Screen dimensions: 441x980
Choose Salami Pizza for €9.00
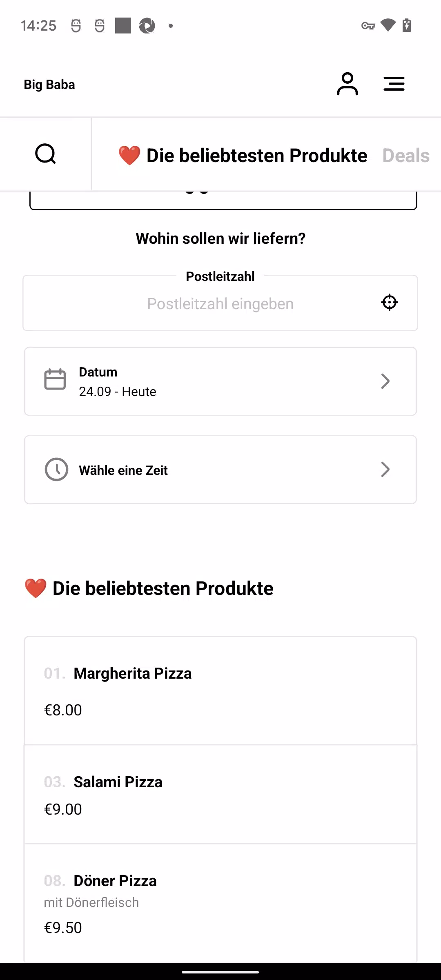pos(220,794)
